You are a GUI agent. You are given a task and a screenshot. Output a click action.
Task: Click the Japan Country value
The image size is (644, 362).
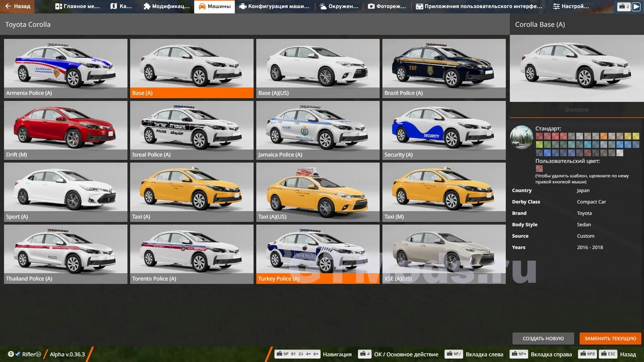coord(583,190)
